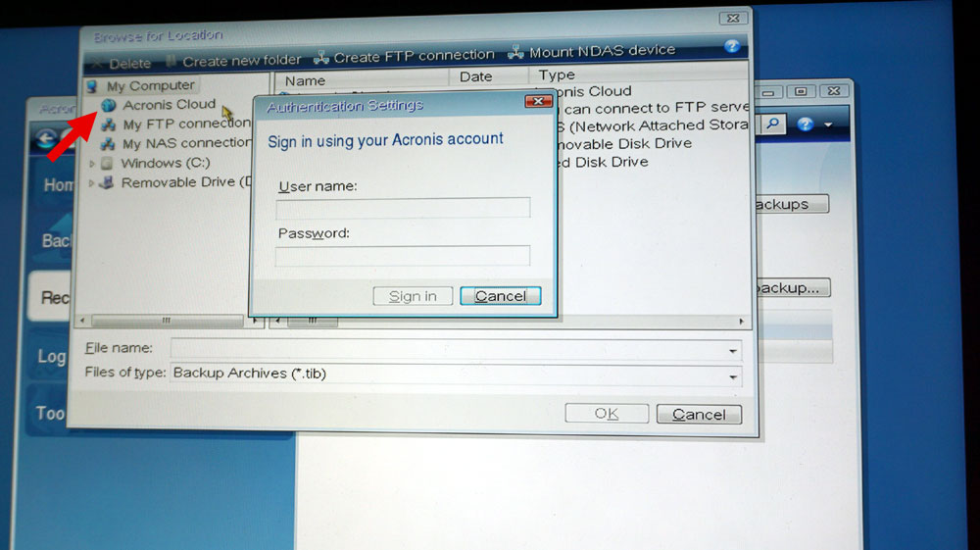Image resolution: width=980 pixels, height=550 pixels.
Task: Go back with the blue arrow button in Acronis window
Action: (x=46, y=139)
